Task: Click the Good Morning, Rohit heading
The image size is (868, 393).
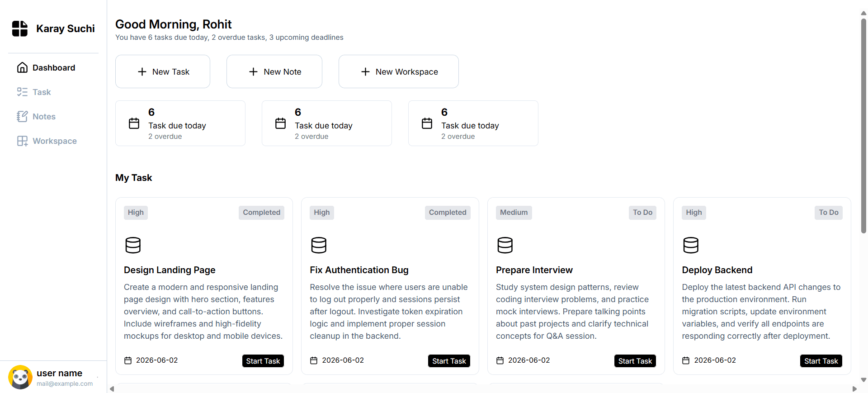Action: (173, 24)
